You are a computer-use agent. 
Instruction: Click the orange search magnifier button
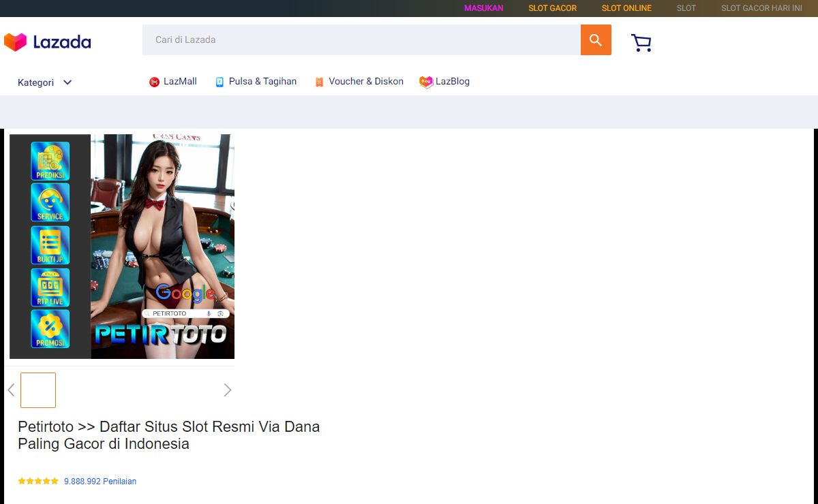pyautogui.click(x=596, y=40)
